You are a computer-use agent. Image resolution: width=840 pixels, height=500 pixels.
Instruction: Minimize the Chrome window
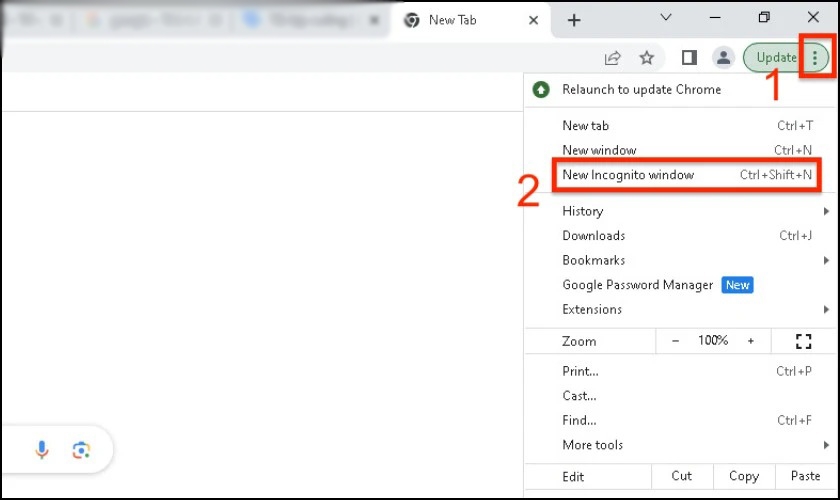pos(715,18)
